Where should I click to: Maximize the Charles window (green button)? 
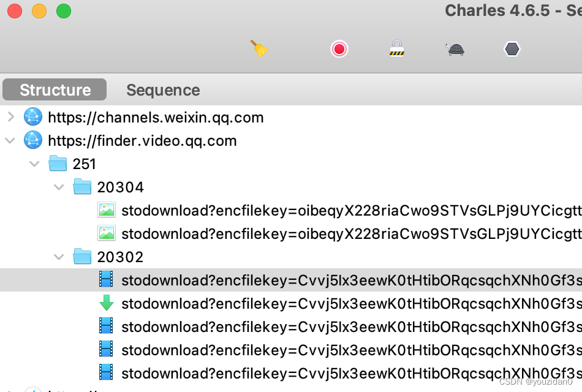click(x=64, y=11)
